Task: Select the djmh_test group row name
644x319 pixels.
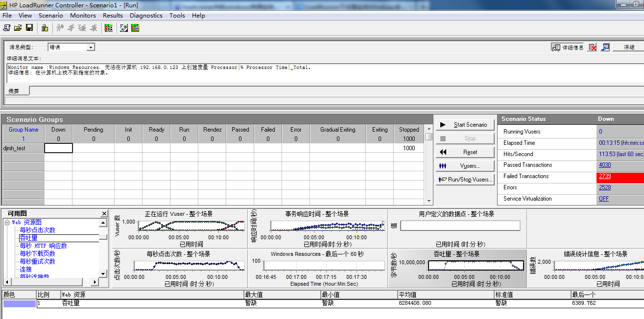Action: (23, 148)
